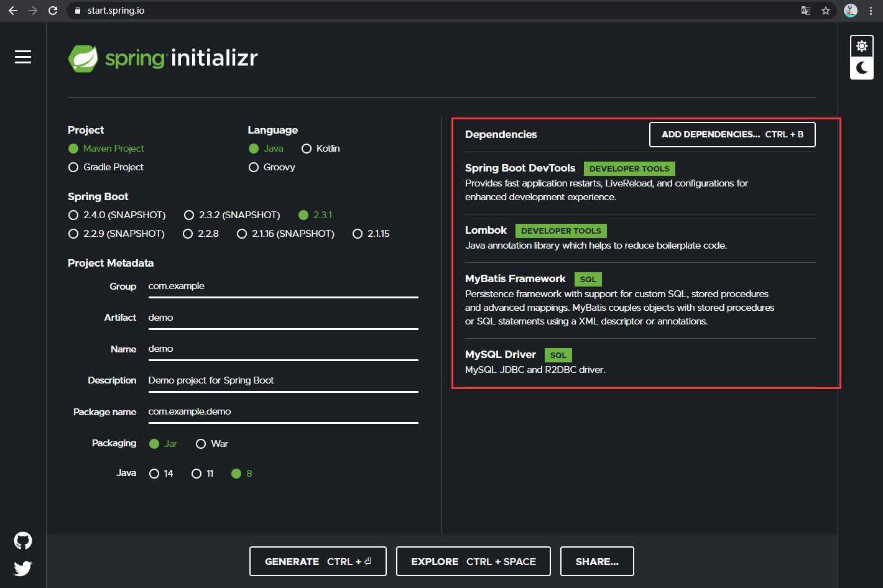Click the Group input field
The image size is (883, 588).
pyautogui.click(x=283, y=287)
